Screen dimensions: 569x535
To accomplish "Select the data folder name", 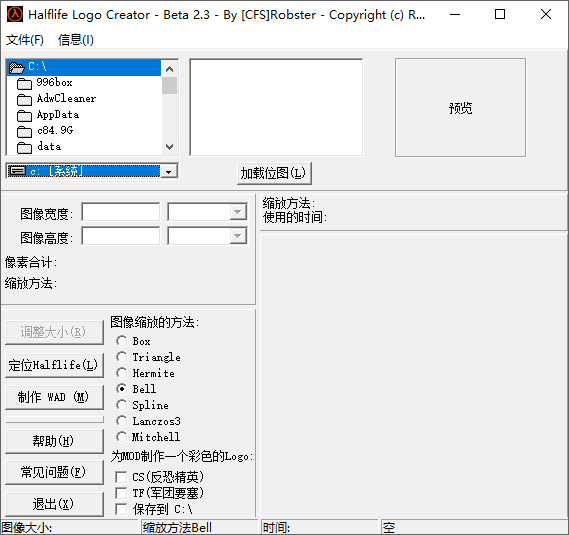I will tap(49, 147).
